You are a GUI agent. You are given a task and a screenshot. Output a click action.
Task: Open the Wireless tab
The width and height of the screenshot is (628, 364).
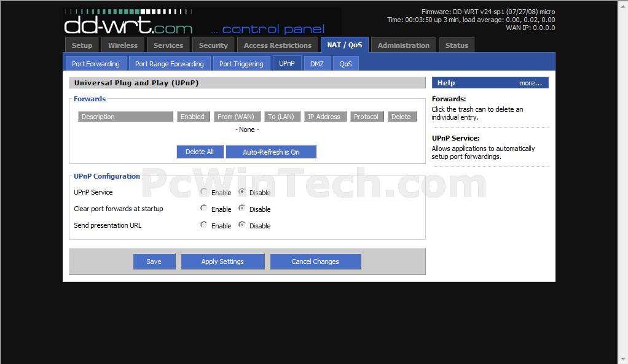122,45
